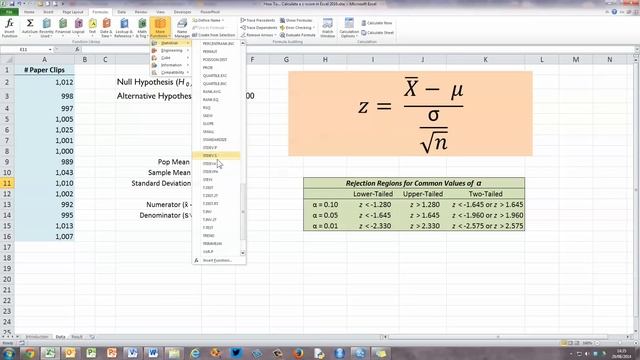Toggle Show Formulas
Viewport: 640px width, 360px height.
click(296, 20)
